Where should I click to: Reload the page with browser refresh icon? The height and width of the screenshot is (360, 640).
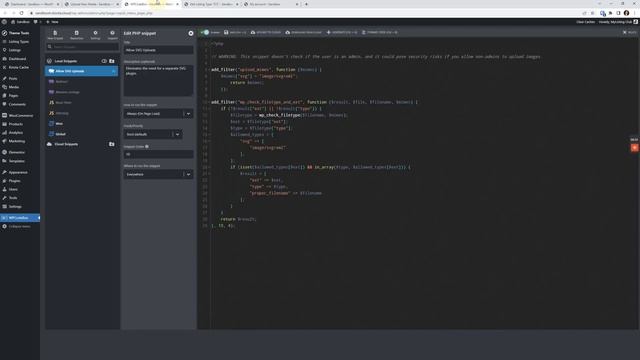click(x=22, y=13)
